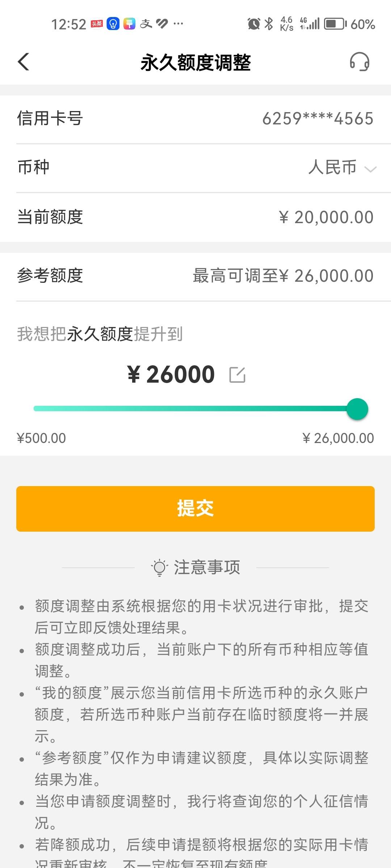Tap the Alipay status bar icon
391x868 pixels.
coord(146,24)
